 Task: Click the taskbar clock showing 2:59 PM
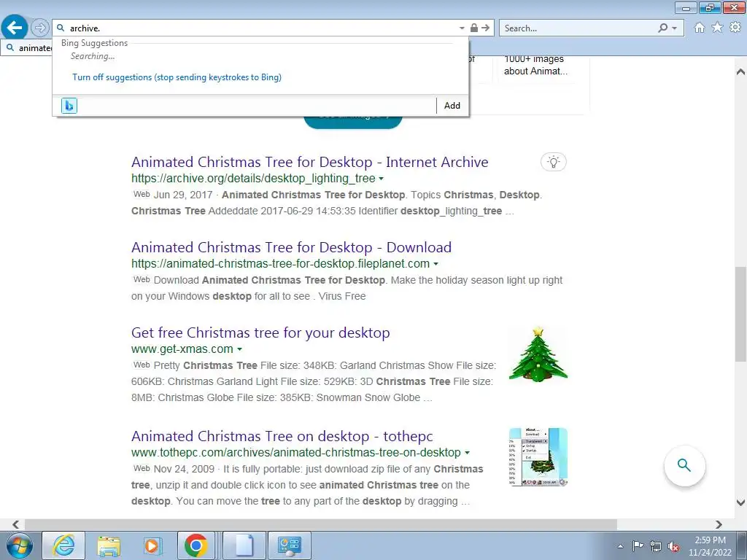tap(710, 546)
